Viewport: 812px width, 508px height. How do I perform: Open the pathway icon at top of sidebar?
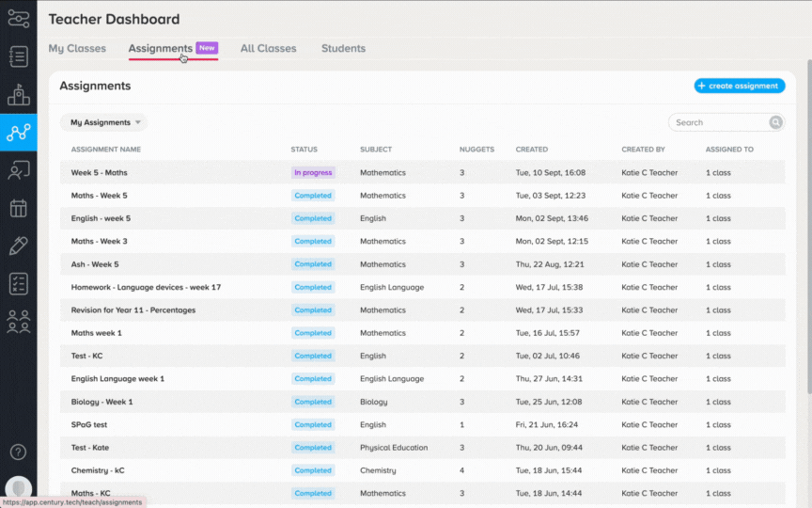(19, 18)
